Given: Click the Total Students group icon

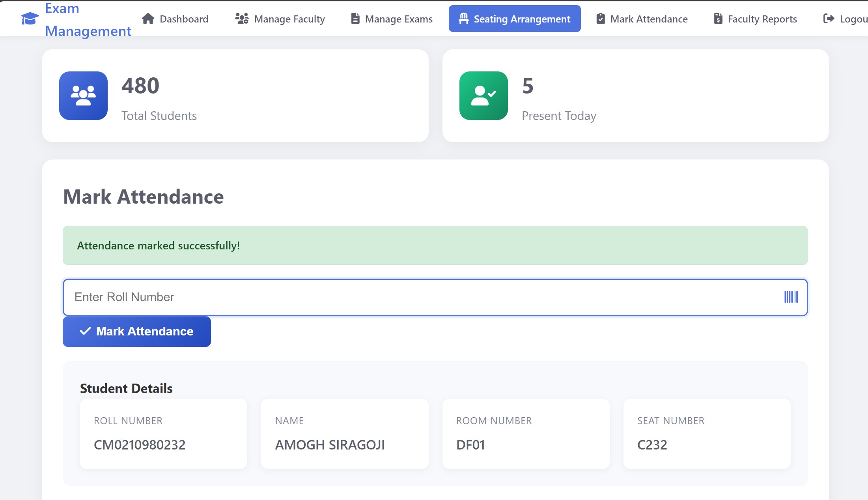Looking at the screenshot, I should pyautogui.click(x=83, y=96).
